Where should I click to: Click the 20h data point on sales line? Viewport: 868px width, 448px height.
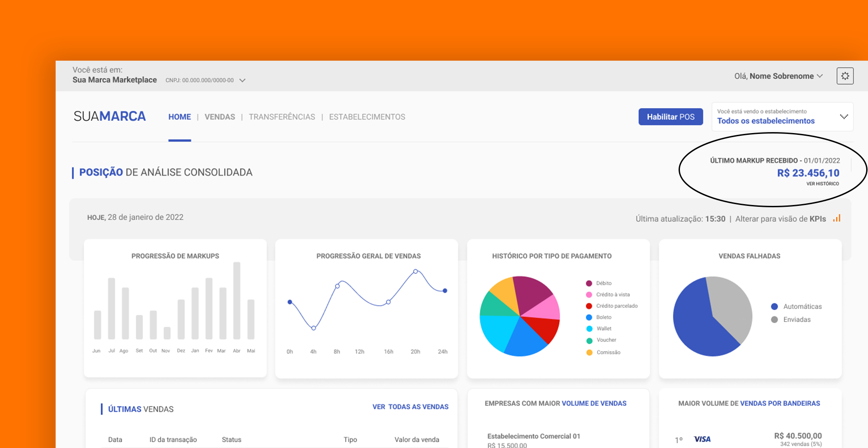(x=415, y=272)
